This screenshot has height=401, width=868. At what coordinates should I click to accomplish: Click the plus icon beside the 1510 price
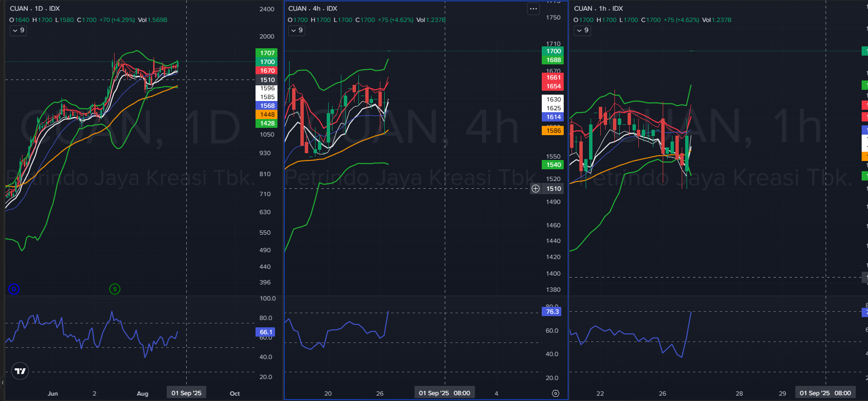pos(535,189)
